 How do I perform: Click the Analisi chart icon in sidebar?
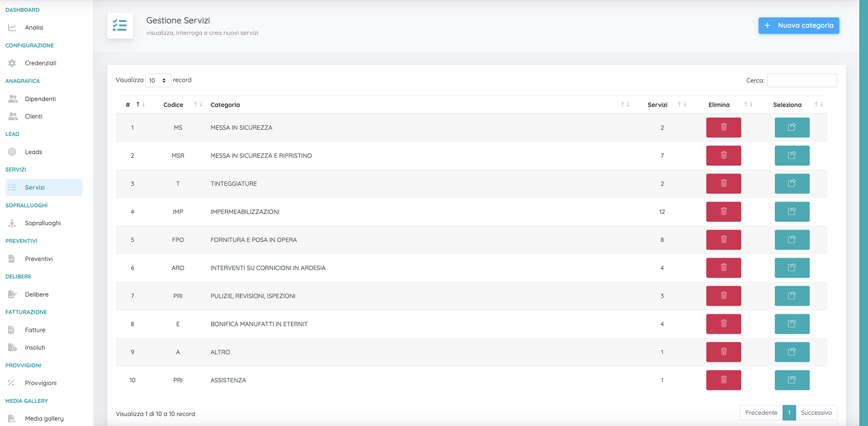12,27
